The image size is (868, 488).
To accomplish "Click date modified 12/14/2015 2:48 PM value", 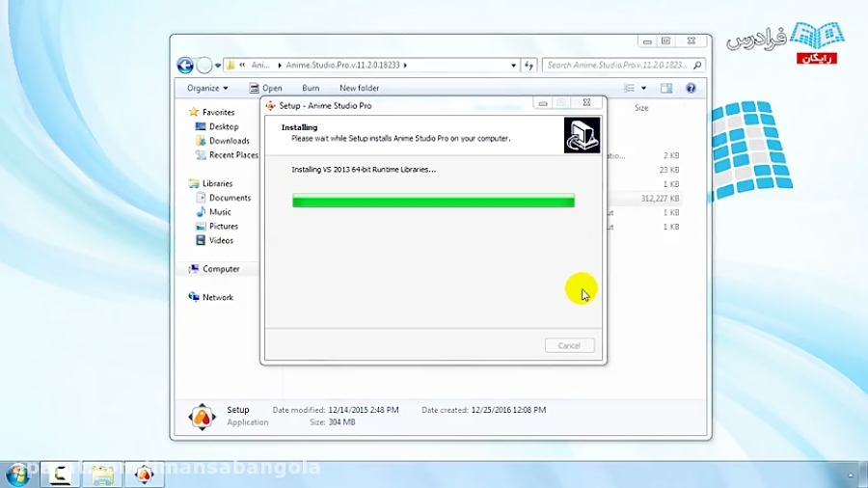I will click(364, 410).
